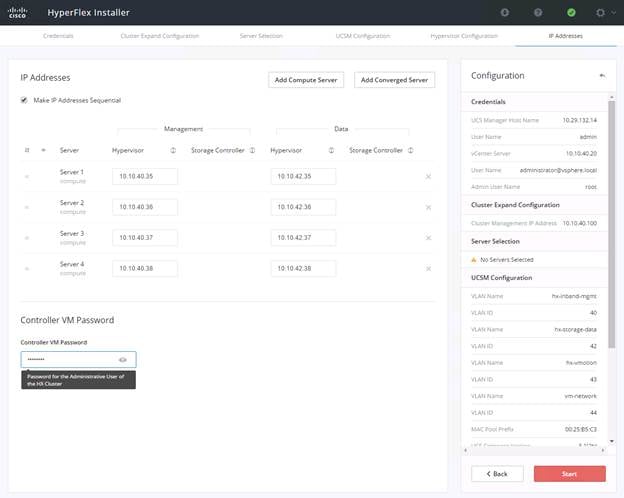Click info icon beside Data Hypervisor

coord(331,150)
